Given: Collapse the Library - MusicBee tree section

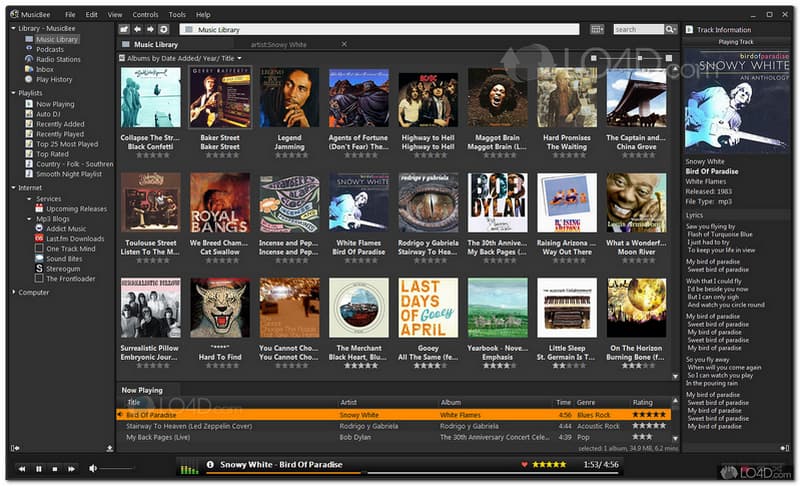Looking at the screenshot, I should [x=13, y=29].
